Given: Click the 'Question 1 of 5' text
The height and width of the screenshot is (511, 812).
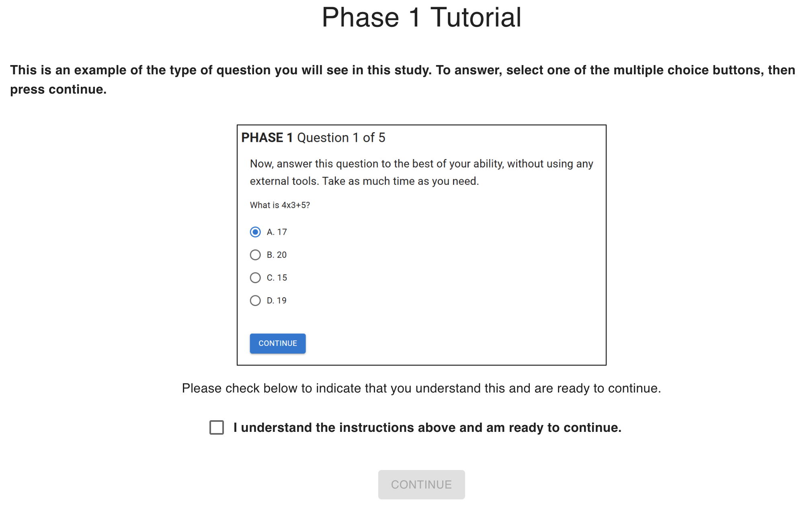Looking at the screenshot, I should point(341,137).
